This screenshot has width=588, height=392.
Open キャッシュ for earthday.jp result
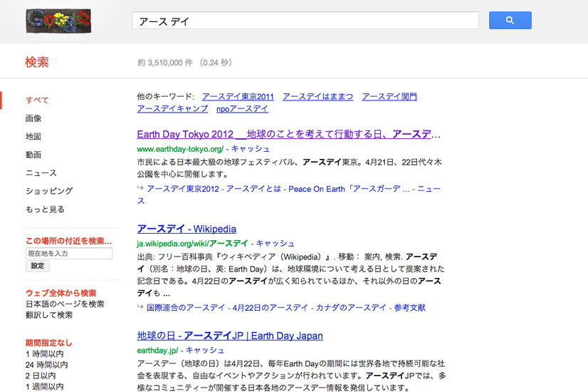coord(205,351)
